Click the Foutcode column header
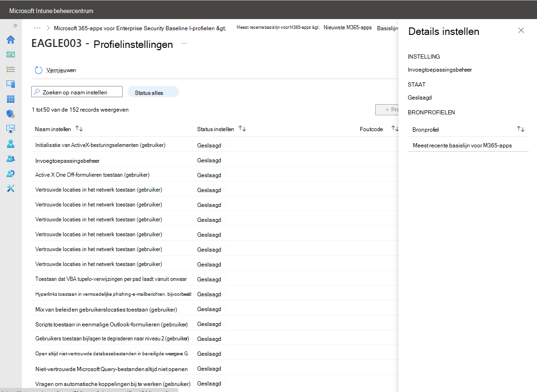537x392 pixels. (371, 129)
